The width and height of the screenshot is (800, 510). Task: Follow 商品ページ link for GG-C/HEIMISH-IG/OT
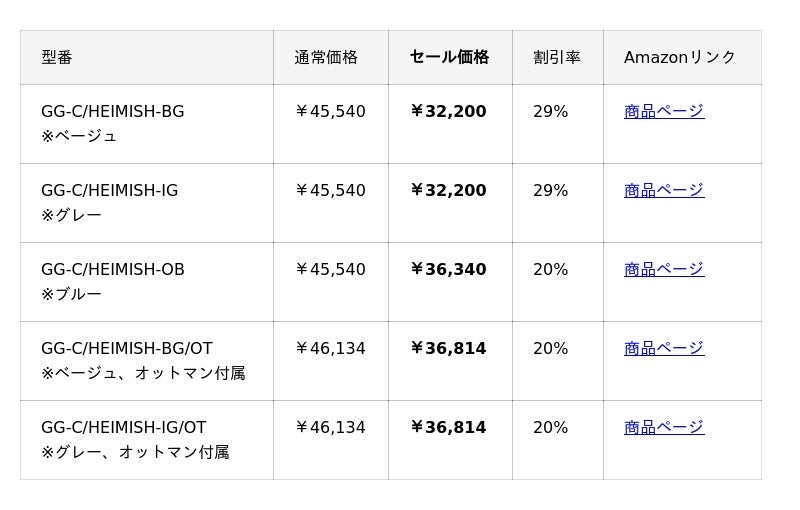tap(664, 427)
